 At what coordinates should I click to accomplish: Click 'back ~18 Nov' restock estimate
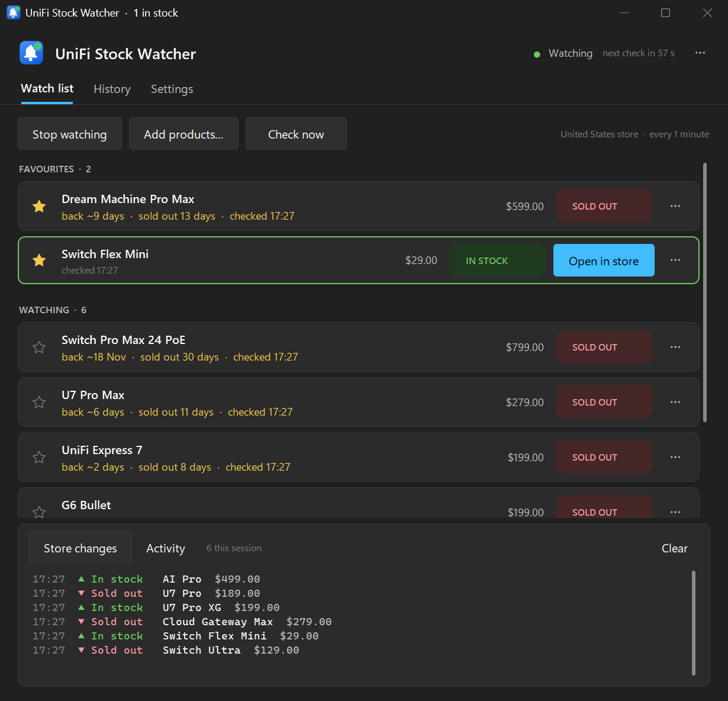[x=94, y=357]
